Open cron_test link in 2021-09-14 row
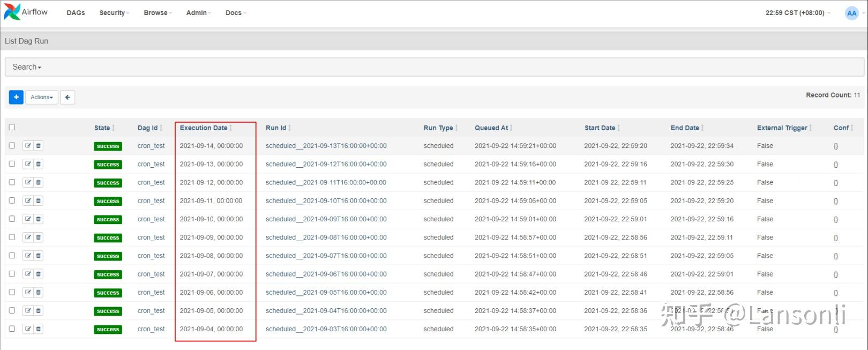The image size is (868, 350). (151, 146)
